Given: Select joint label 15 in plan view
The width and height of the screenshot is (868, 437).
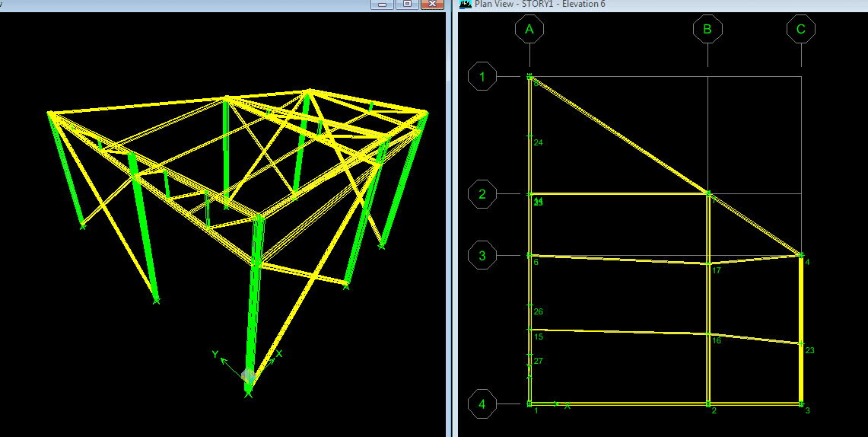Looking at the screenshot, I should pos(539,337).
